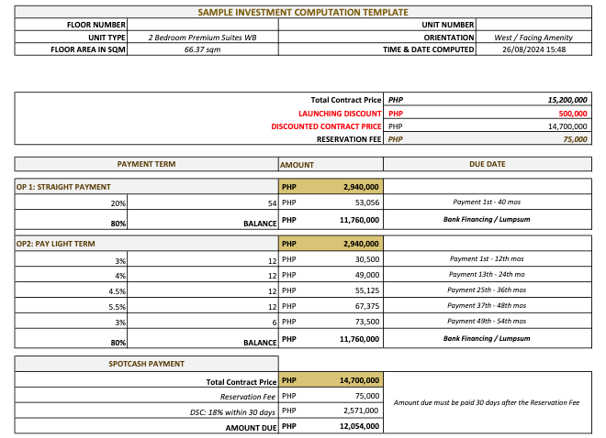The width and height of the screenshot is (606, 438).
Task: Click the 'TIME & DATE COMPUTED' label
Action: pyautogui.click(x=428, y=49)
